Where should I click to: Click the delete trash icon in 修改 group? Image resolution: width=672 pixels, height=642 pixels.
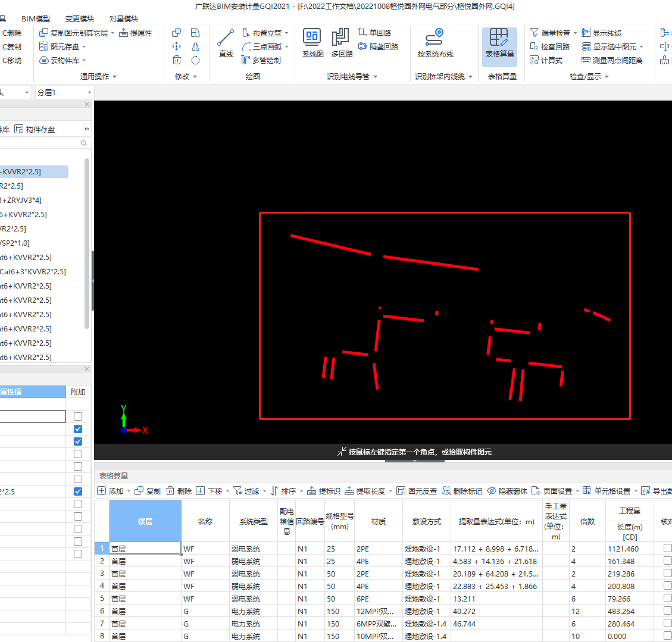click(x=177, y=60)
